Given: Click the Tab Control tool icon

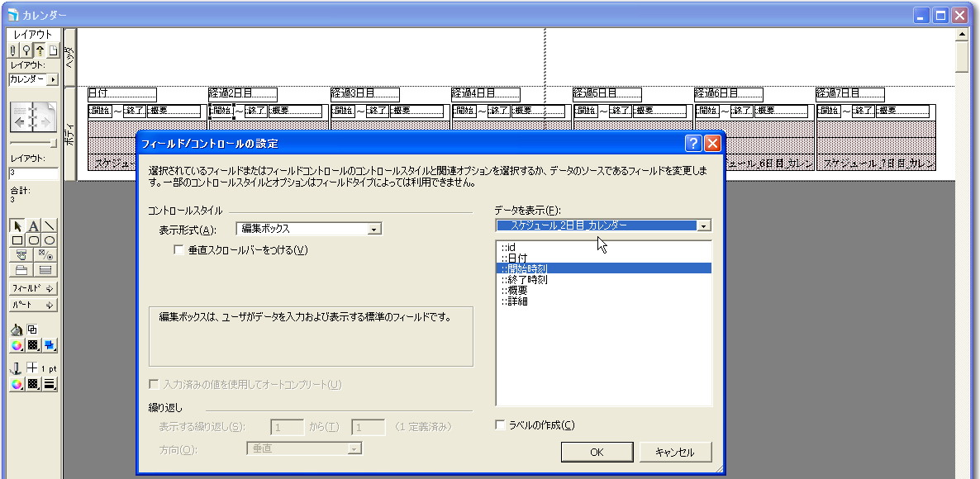Looking at the screenshot, I should click(x=21, y=269).
